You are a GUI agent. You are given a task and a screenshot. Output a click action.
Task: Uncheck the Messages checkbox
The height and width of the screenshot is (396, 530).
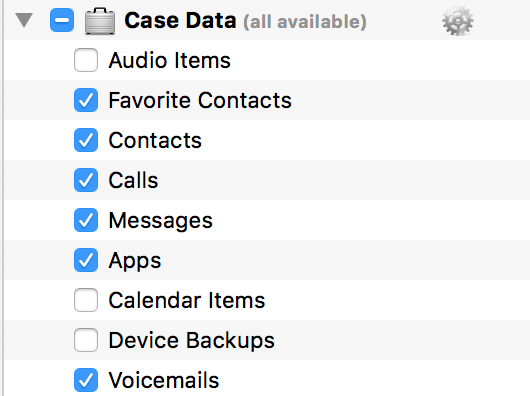click(86, 220)
